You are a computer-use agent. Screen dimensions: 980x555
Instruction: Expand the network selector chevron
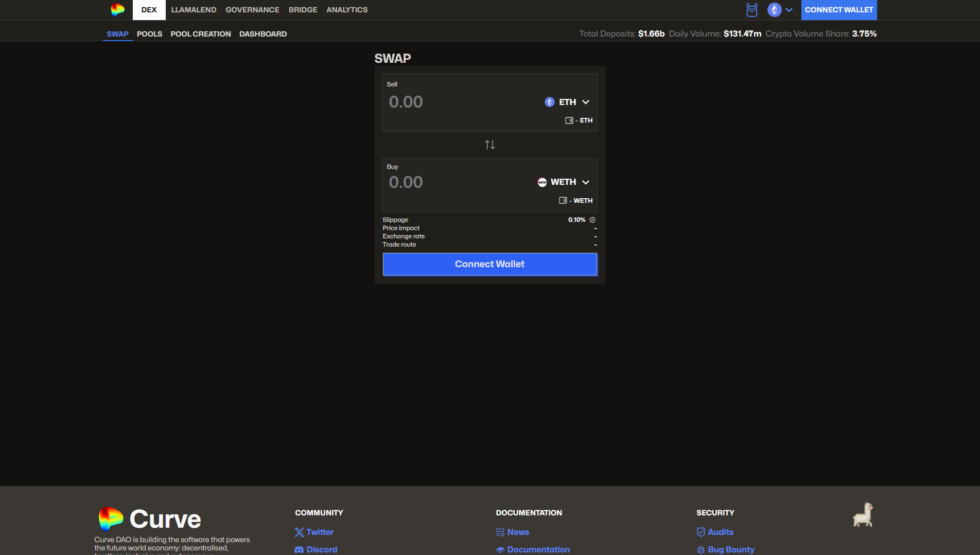pyautogui.click(x=789, y=10)
